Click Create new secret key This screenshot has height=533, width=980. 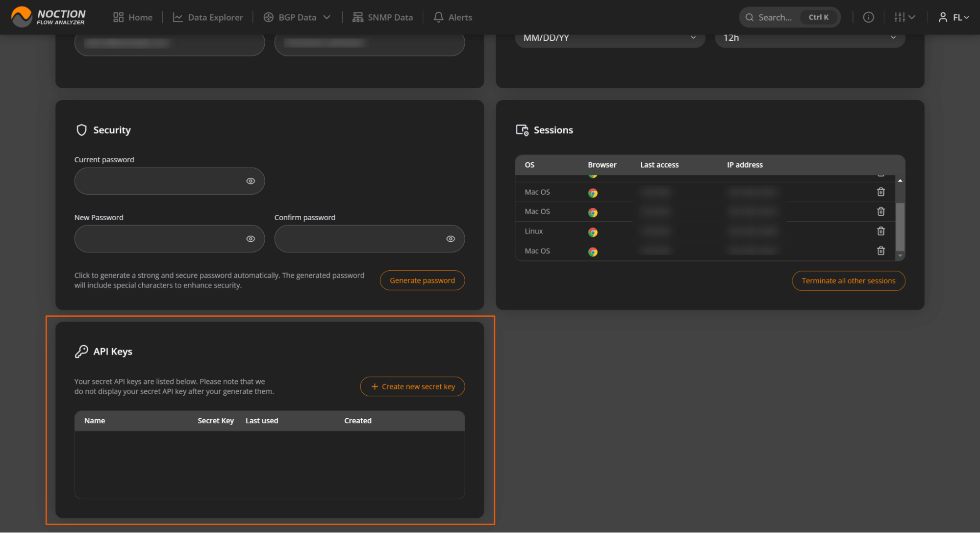pyautogui.click(x=413, y=386)
